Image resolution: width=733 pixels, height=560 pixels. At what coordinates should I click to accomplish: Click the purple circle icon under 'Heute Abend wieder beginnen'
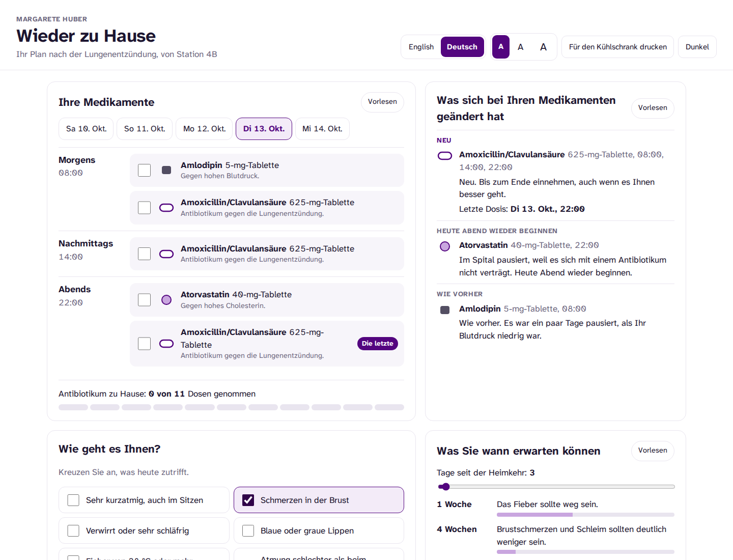445,246
